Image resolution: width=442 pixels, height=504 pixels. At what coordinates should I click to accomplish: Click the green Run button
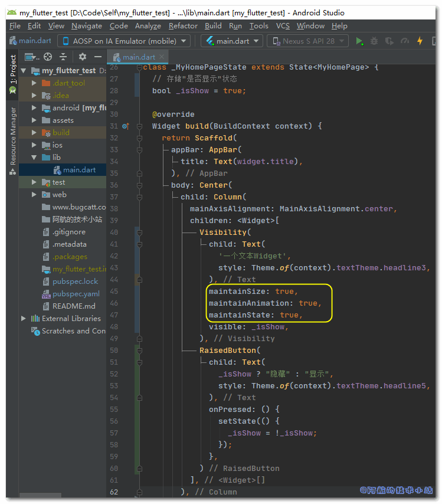click(359, 41)
